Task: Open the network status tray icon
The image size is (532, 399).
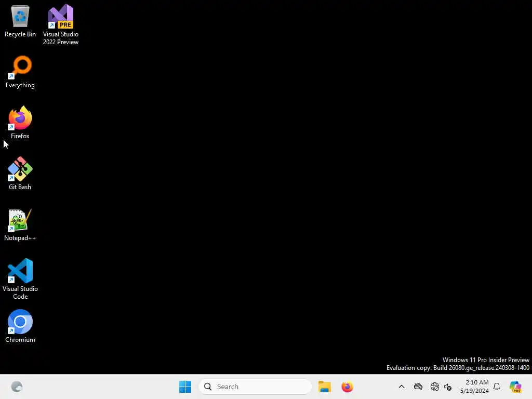Action: pyautogui.click(x=435, y=387)
